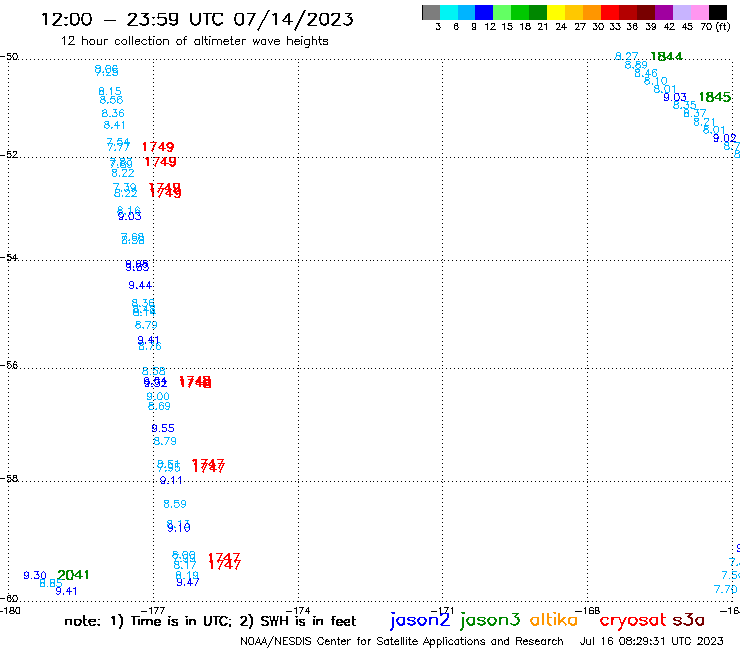Click the wave height value '8.15'
The height and width of the screenshot is (650, 740).
(x=110, y=91)
